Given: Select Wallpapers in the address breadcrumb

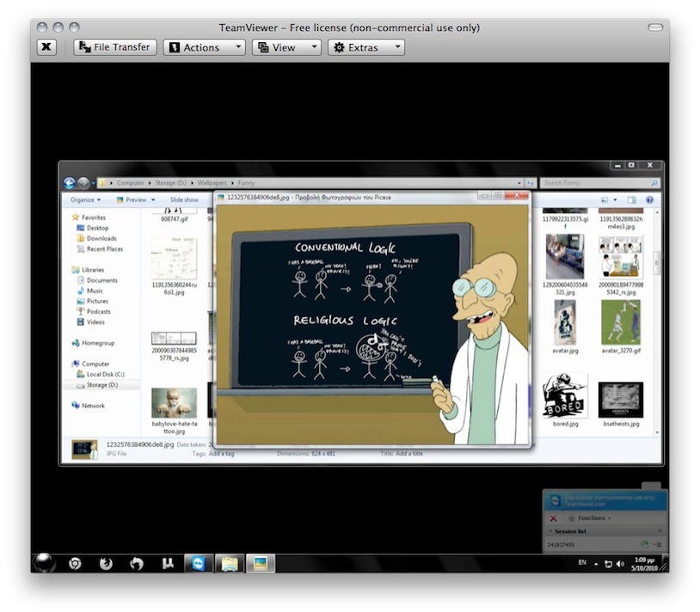Looking at the screenshot, I should pos(212,183).
